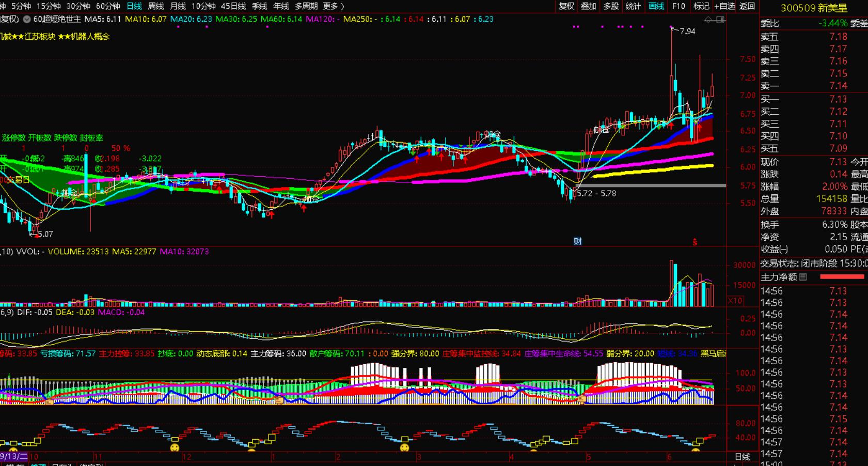The width and height of the screenshot is (868, 466).
Task: Click the 返回 back button
Action: click(x=747, y=6)
